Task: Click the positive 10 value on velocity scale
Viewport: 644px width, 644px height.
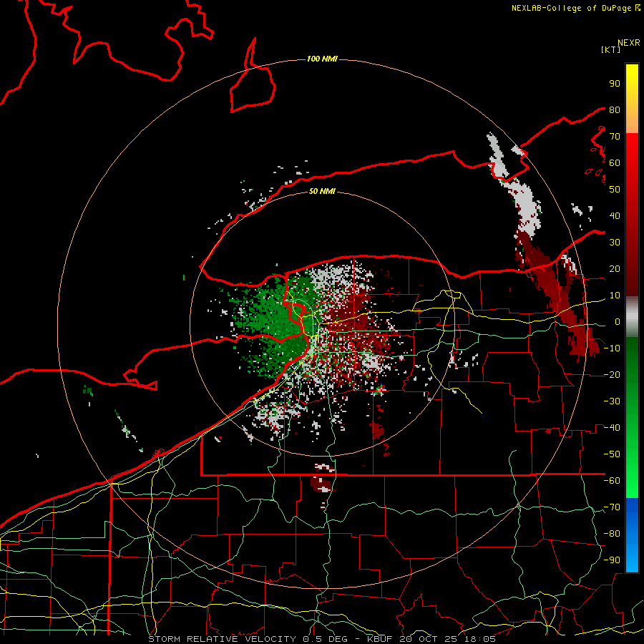Action: (x=615, y=296)
